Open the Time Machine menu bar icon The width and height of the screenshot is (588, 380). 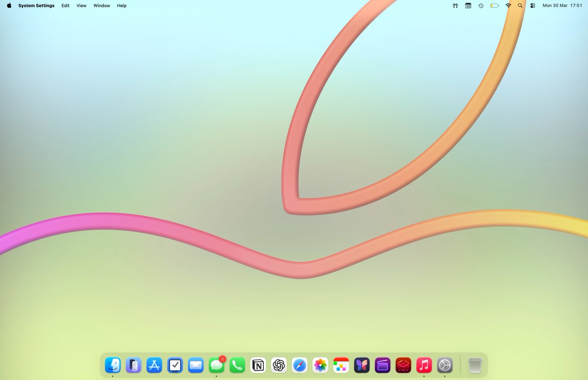point(481,5)
